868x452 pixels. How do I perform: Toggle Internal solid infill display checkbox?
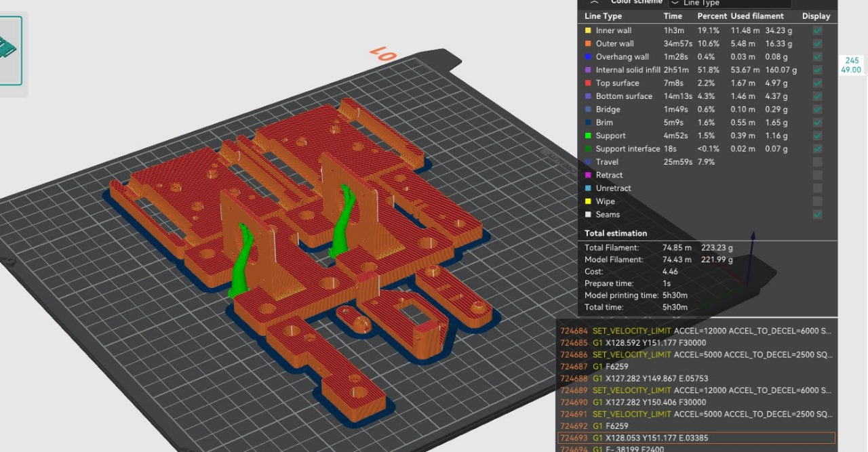click(x=818, y=70)
